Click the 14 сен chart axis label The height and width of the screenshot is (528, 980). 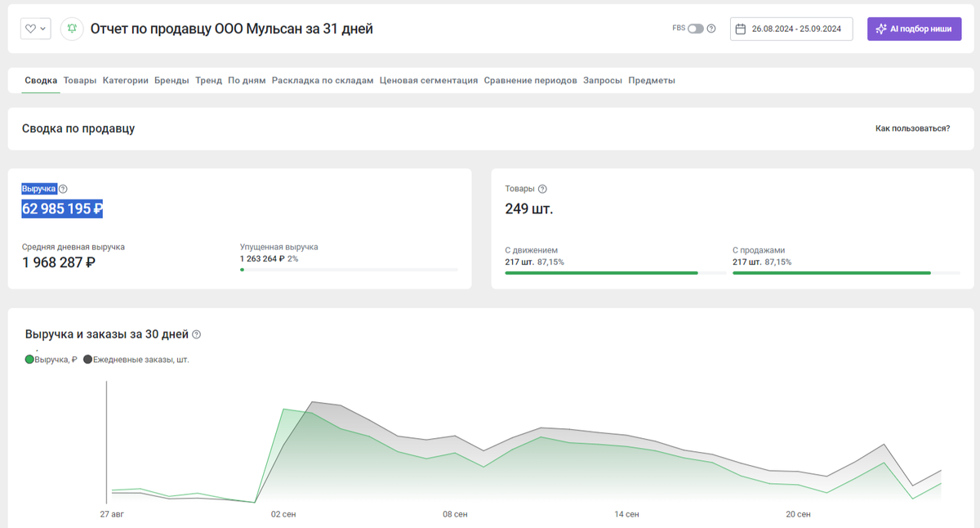pyautogui.click(x=626, y=514)
